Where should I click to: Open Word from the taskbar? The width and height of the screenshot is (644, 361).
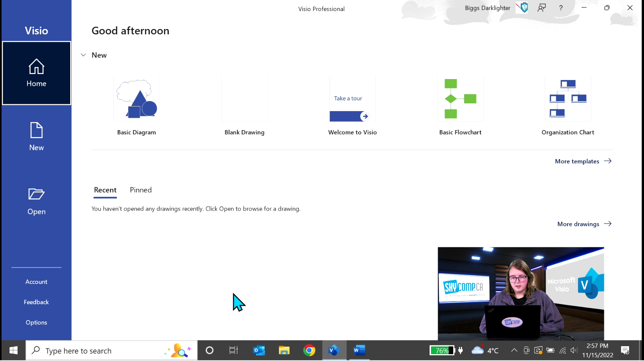[x=359, y=350]
